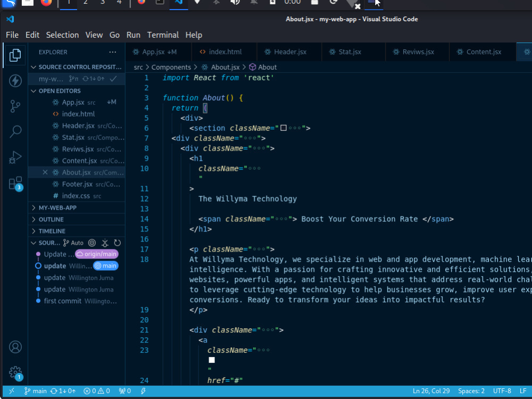Click the Refresh icon in source control graph
This screenshot has width=532, height=399.
[x=118, y=243]
